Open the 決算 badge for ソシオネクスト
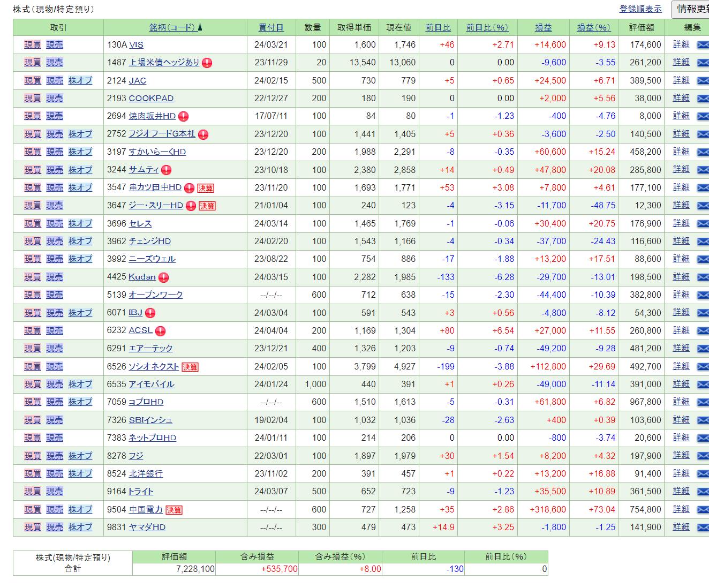 190,367
